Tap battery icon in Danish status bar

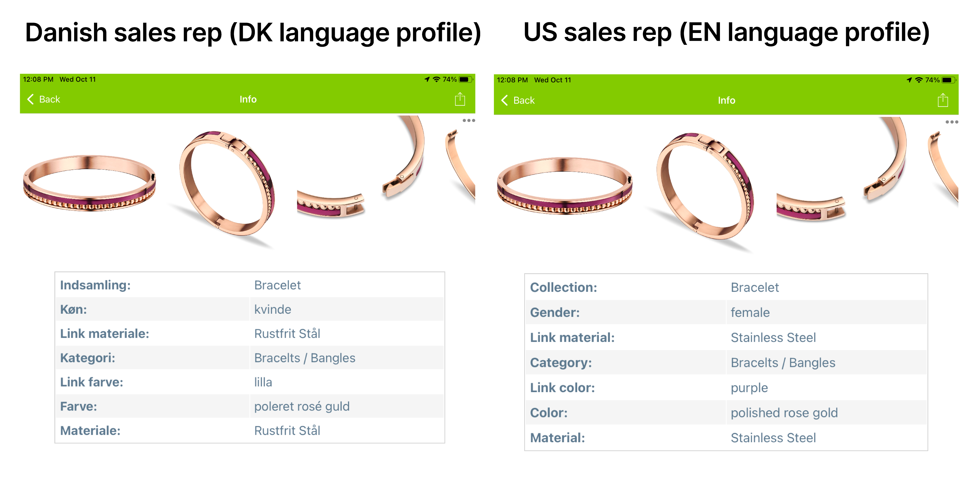465,79
